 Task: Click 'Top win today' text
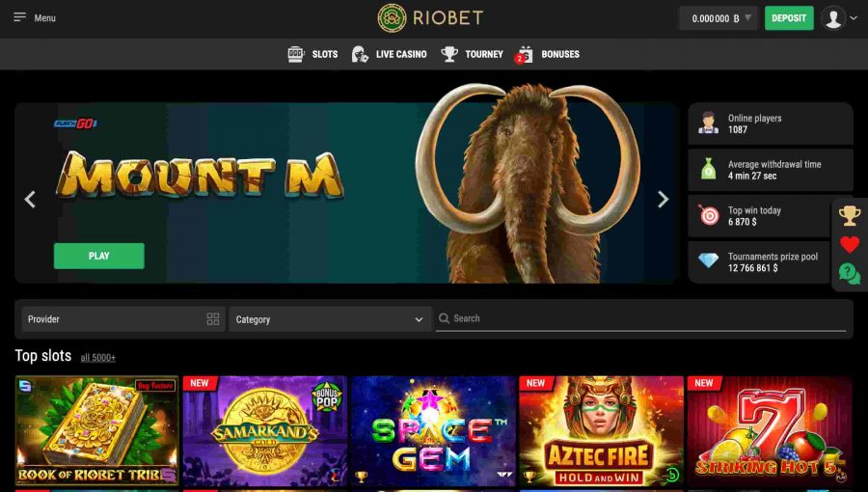(x=754, y=210)
